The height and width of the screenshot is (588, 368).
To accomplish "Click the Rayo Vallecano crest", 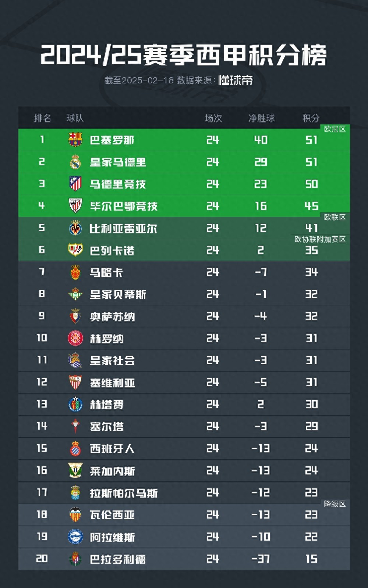I will [75, 250].
